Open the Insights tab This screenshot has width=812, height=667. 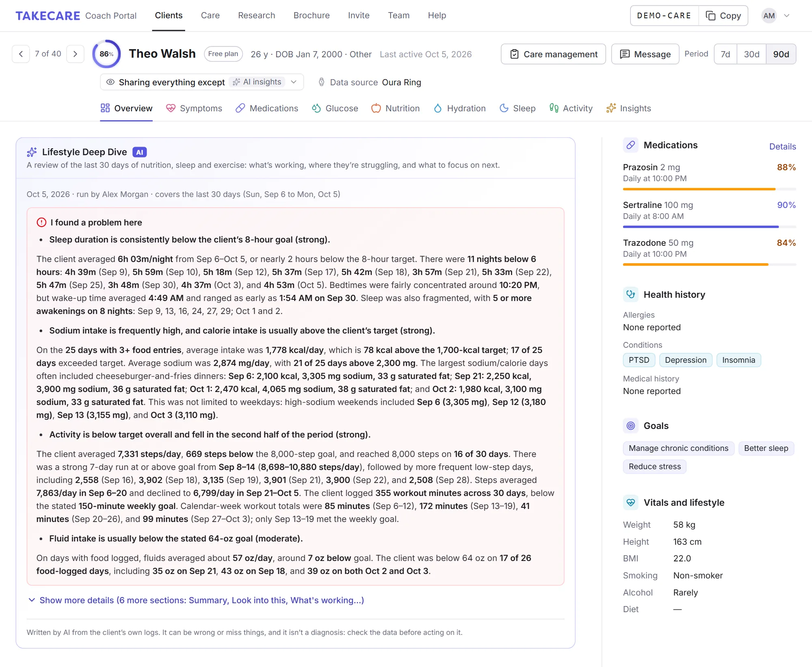pyautogui.click(x=628, y=108)
